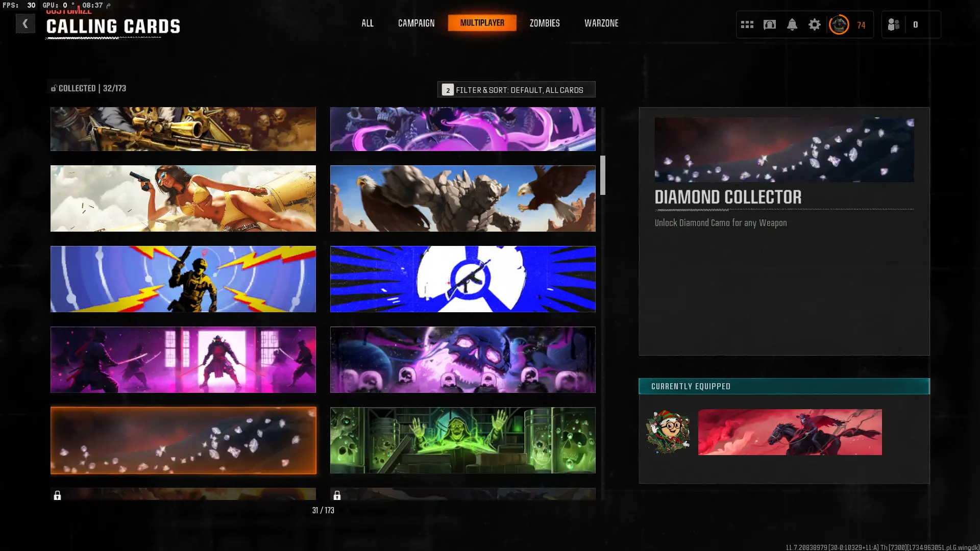Viewport: 980px width, 551px height.
Task: Open the friends social icon
Action: click(893, 24)
